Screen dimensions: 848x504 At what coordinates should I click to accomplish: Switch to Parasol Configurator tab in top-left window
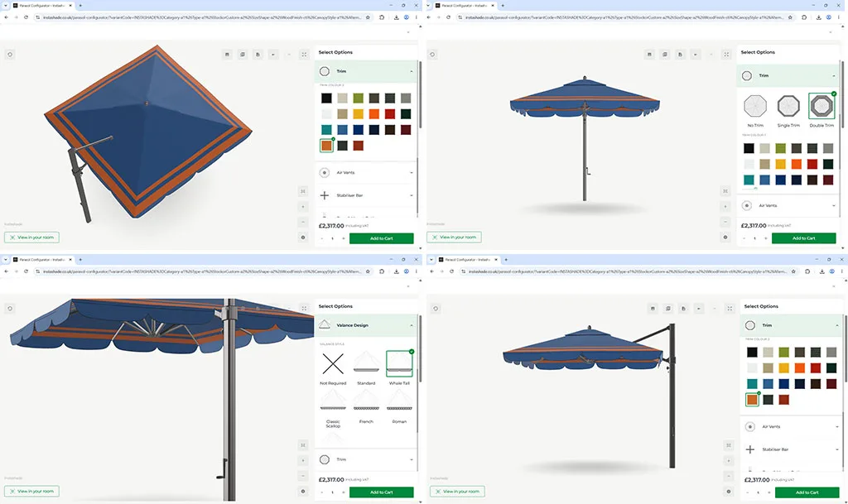pos(42,6)
